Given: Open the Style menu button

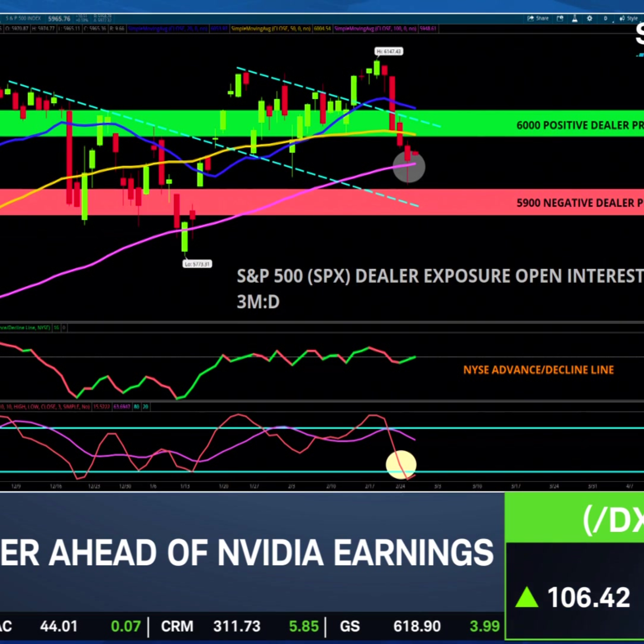Looking at the screenshot, I should (628, 18).
